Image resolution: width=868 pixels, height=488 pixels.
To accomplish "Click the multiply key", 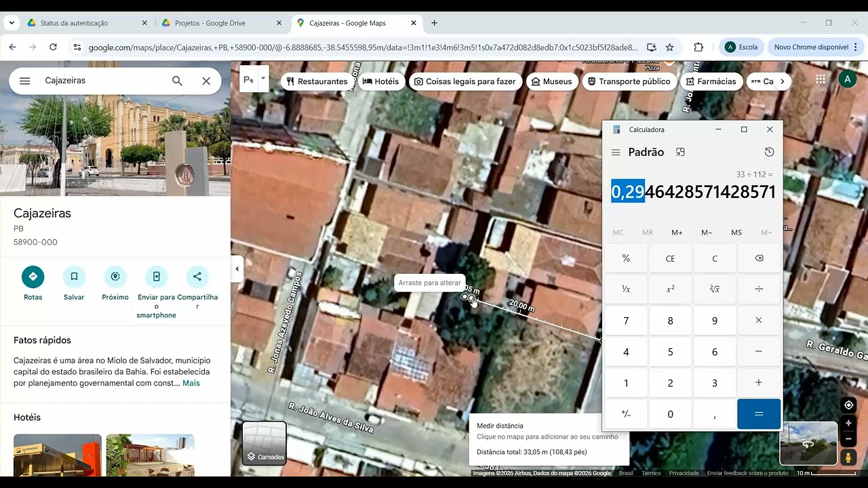I will (x=759, y=321).
